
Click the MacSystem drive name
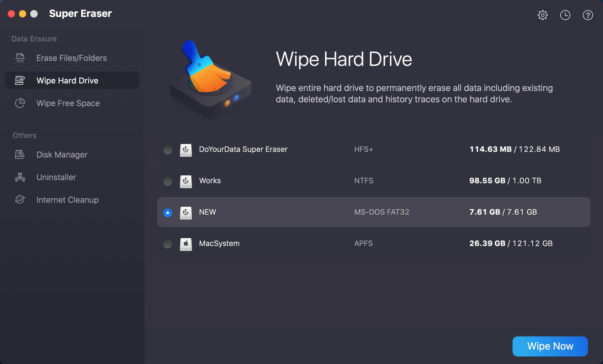coord(219,244)
